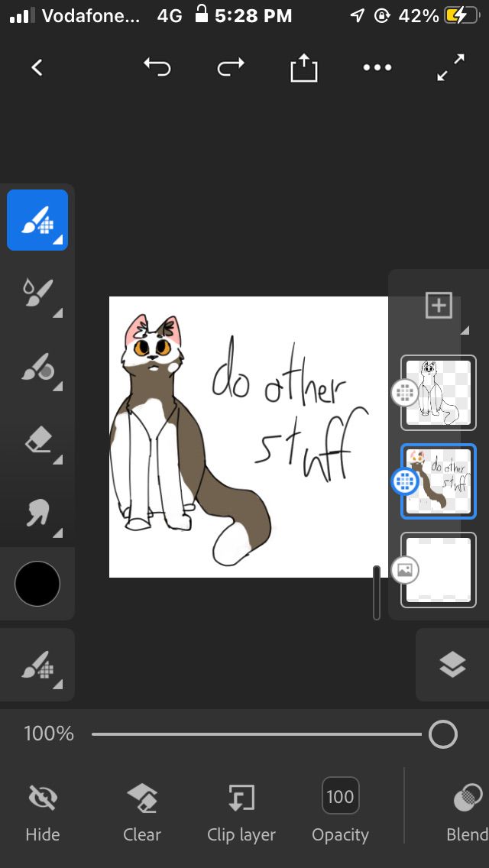The width and height of the screenshot is (489, 868).
Task: Tap the undo arrow
Action: tap(157, 68)
